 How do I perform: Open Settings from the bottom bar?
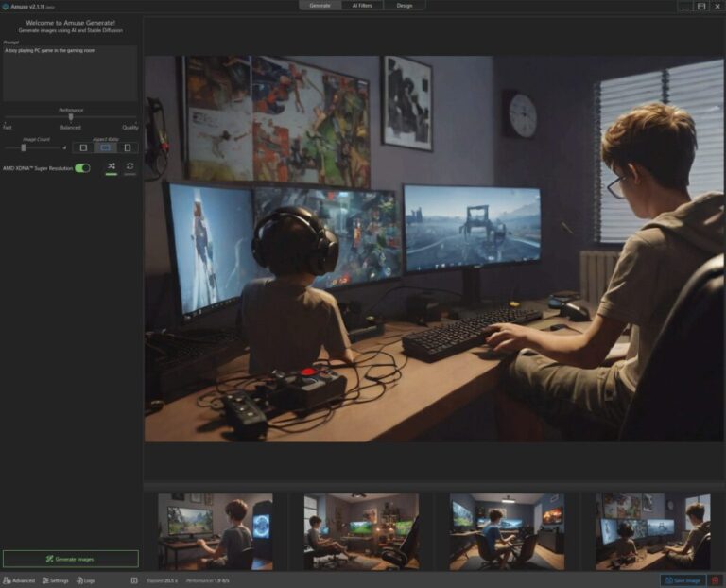(55, 580)
